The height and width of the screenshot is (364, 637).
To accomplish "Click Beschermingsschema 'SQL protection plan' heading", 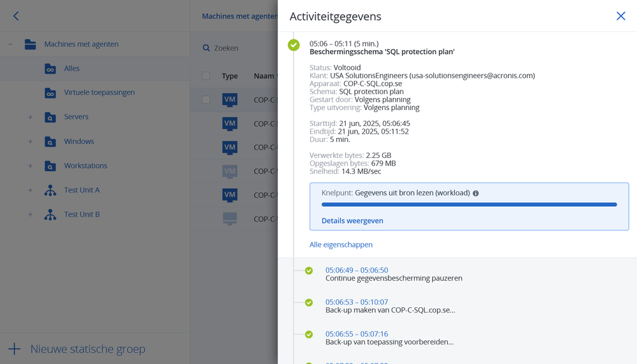I will point(382,52).
